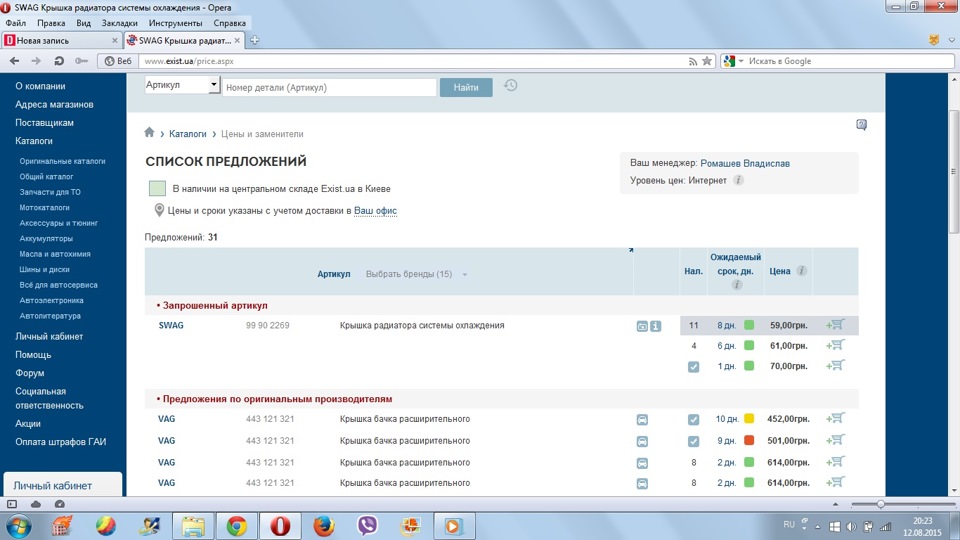Expand table with corner arrow icon
Viewport: 960px width, 540px height.
point(631,250)
